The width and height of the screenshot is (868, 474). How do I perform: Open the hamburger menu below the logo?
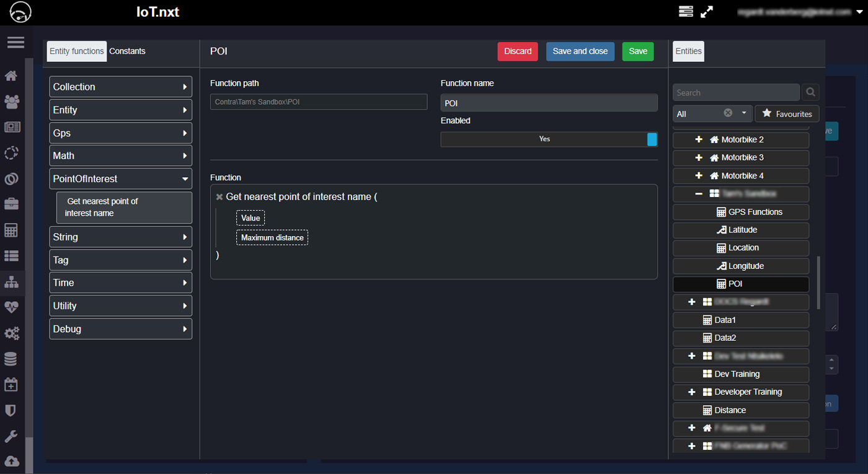coord(15,42)
